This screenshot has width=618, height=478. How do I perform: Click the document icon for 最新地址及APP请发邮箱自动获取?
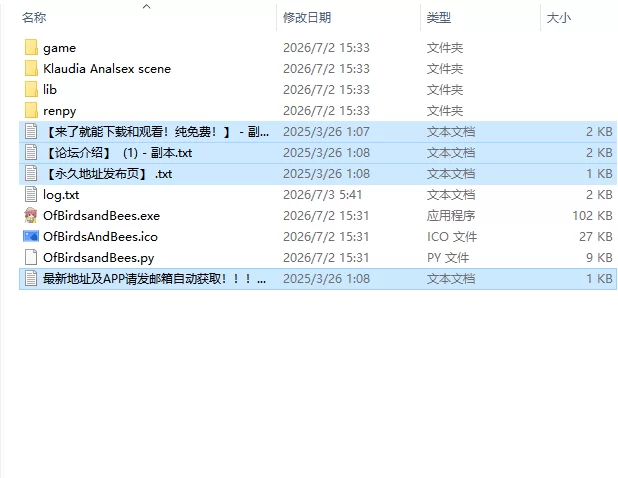pyautogui.click(x=31, y=278)
